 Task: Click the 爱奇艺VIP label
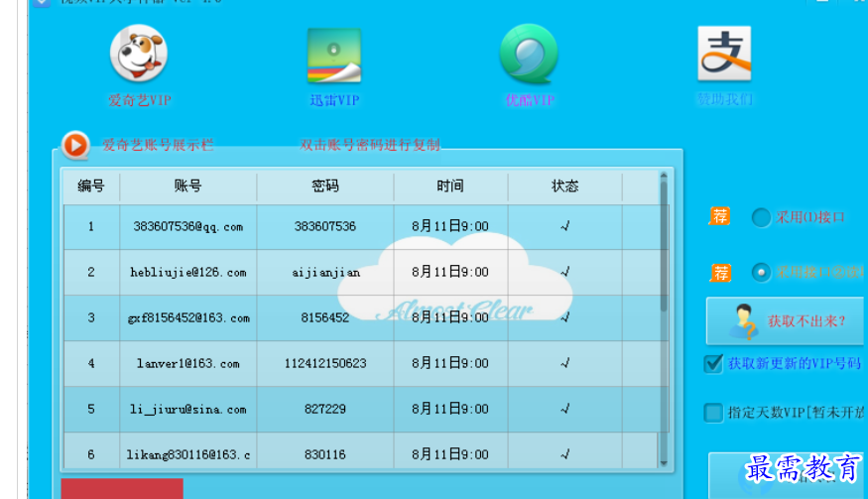[x=140, y=100]
